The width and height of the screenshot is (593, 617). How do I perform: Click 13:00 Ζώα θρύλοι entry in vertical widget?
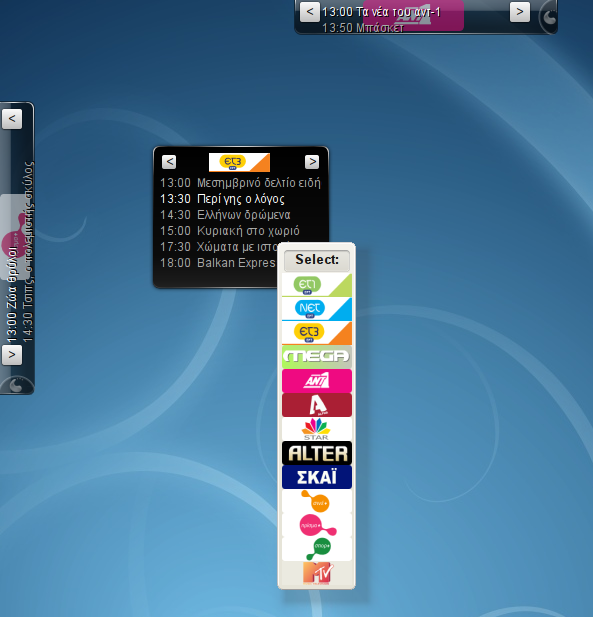tap(12, 293)
